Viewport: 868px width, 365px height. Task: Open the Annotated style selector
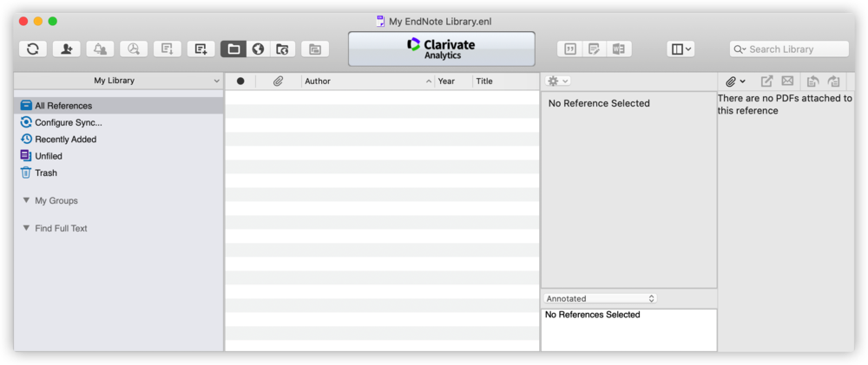[x=600, y=298]
